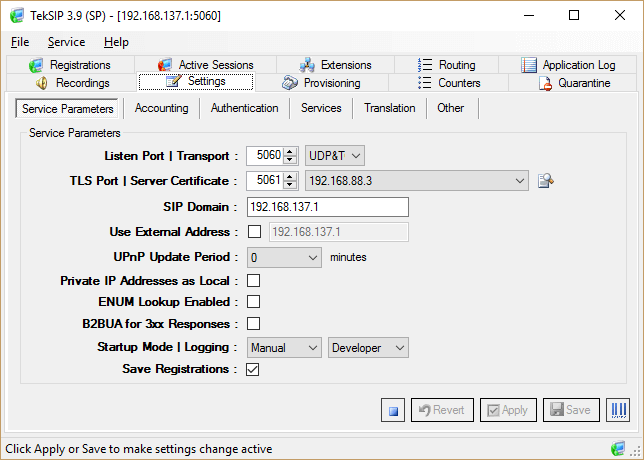Click the Apply button

pyautogui.click(x=508, y=410)
